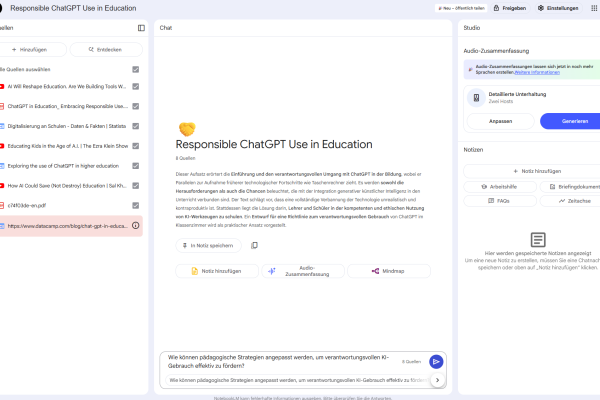The height and width of the screenshot is (400, 600).
Task: Add a source with Hinzufügen button
Action: click(x=31, y=50)
